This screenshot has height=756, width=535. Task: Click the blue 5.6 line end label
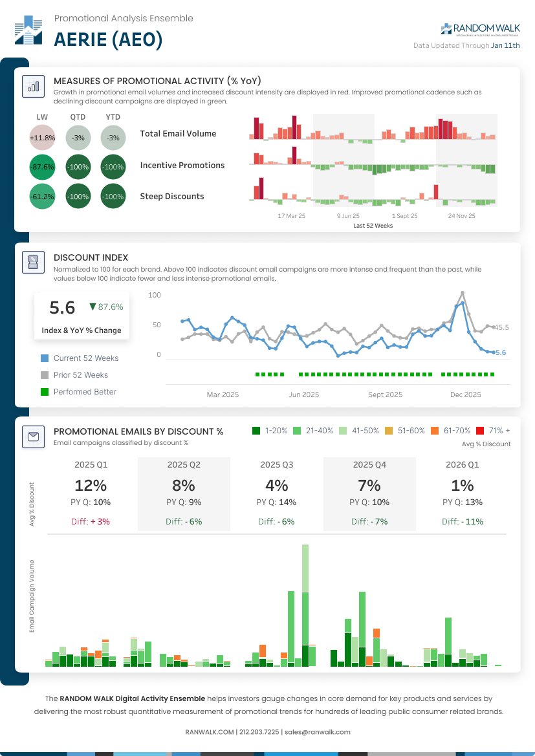coord(501,353)
